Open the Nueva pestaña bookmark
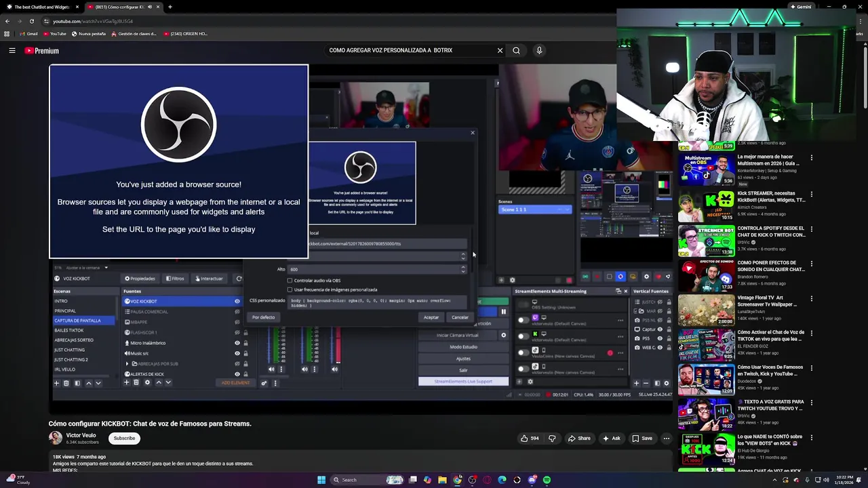 pos(89,33)
